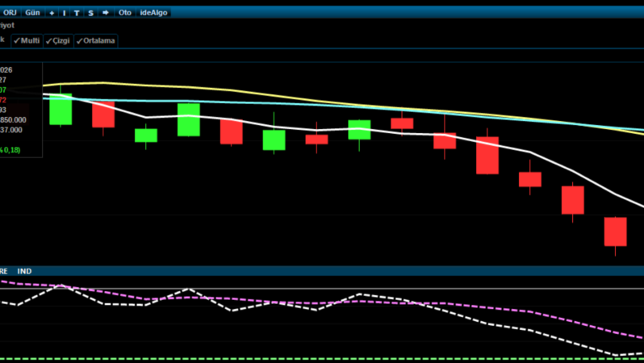Screen dimensions: 644x363
Task: Click the green dashed line at bottom
Action: click(x=322, y=359)
